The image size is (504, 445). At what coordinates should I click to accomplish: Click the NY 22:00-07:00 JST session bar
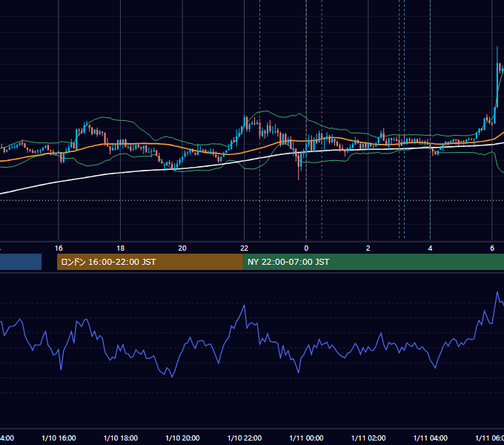373,262
